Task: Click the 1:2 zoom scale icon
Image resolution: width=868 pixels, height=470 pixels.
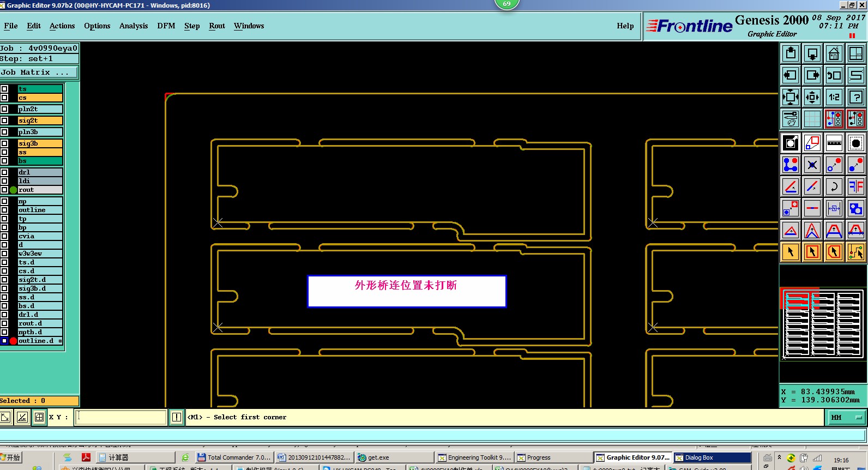Action: click(x=834, y=98)
